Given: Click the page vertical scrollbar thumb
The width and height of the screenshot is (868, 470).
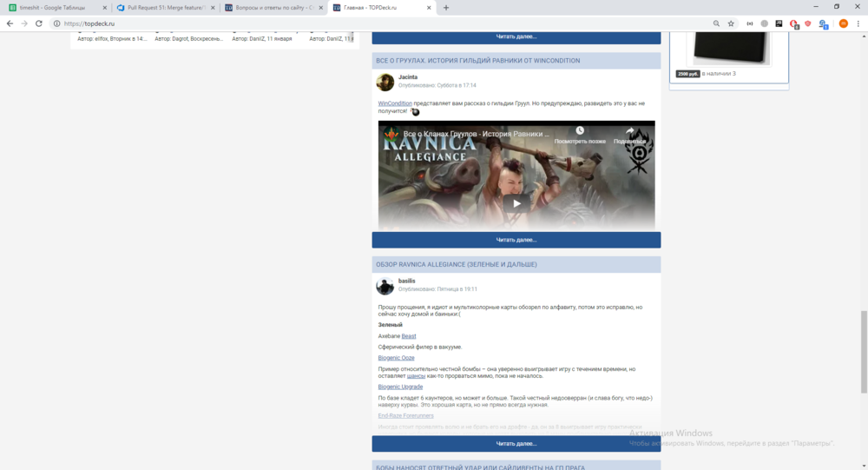Looking at the screenshot, I should [x=863, y=353].
